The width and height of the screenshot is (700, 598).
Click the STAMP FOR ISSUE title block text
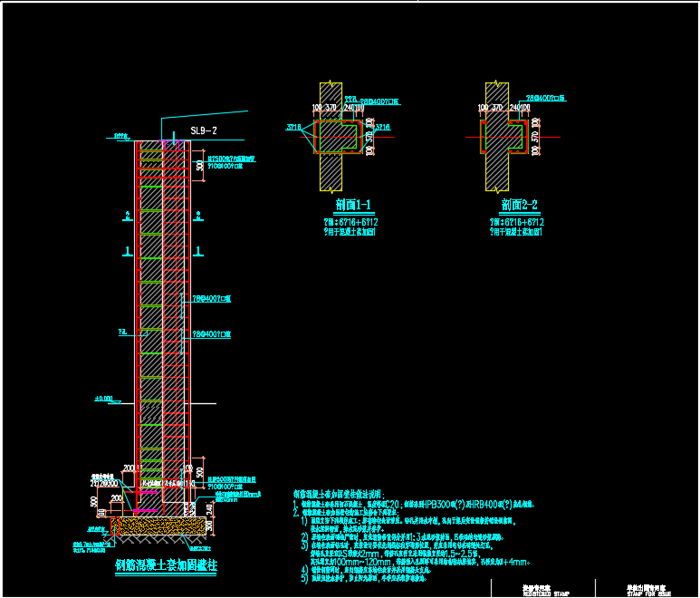pos(648,594)
